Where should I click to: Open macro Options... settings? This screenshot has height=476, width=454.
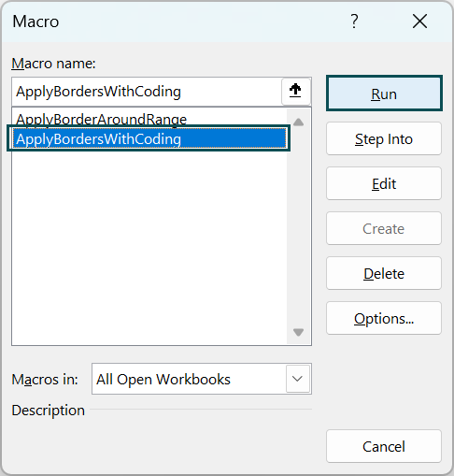pyautogui.click(x=384, y=318)
